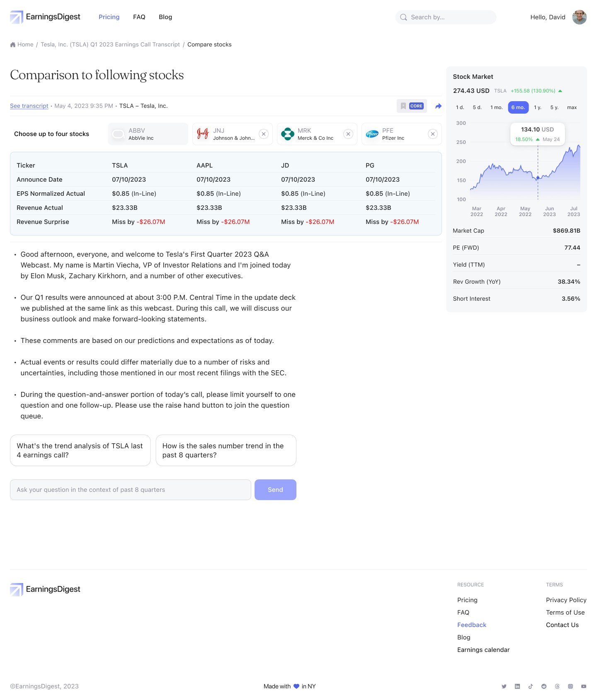Open Tesla Q1 2023 Earnings Call Transcript breadcrumb
The height and width of the screenshot is (700, 597).
pos(110,44)
